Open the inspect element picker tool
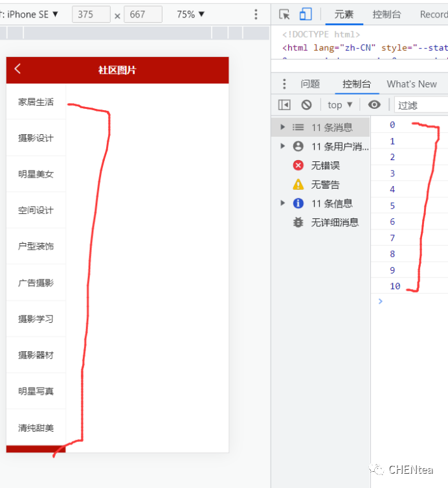This screenshot has height=488, width=448. [284, 14]
